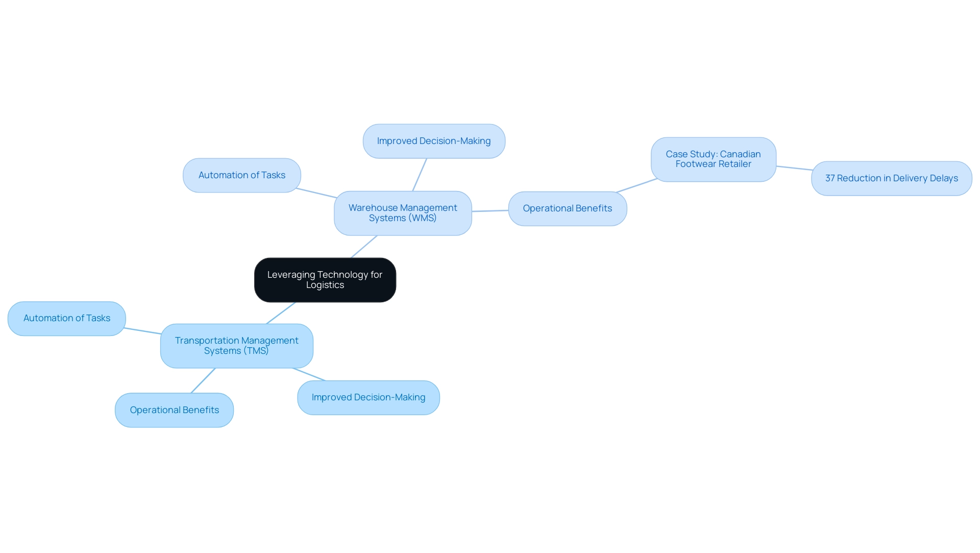Viewport: 980px width, 553px height.
Task: Expand the Improved Decision-Making branch under TMS
Action: click(x=368, y=397)
